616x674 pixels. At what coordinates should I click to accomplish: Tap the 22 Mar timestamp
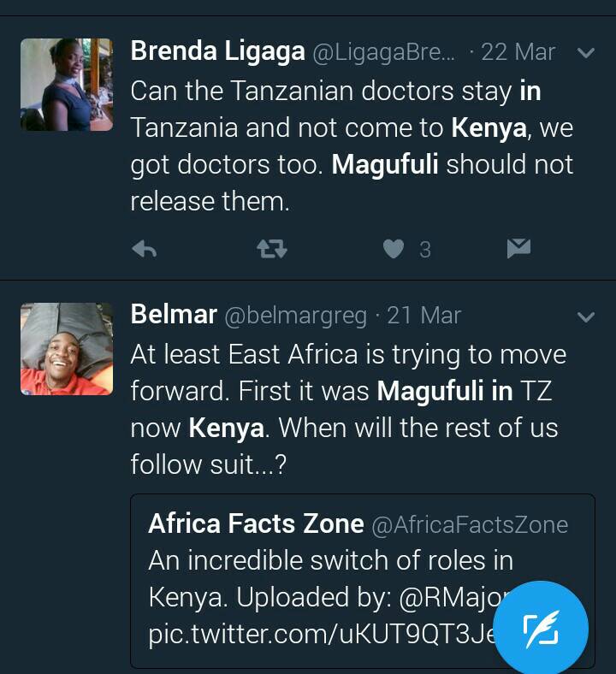point(518,52)
